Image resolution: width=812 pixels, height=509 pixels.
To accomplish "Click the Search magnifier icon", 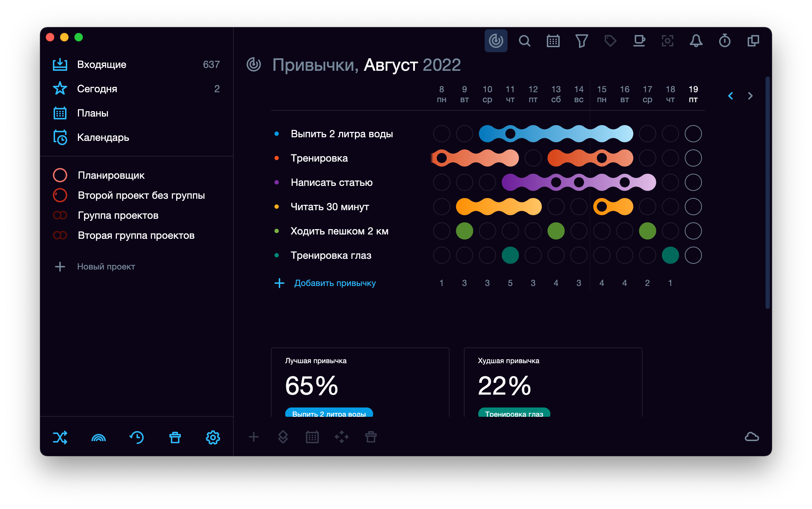I will [x=524, y=41].
